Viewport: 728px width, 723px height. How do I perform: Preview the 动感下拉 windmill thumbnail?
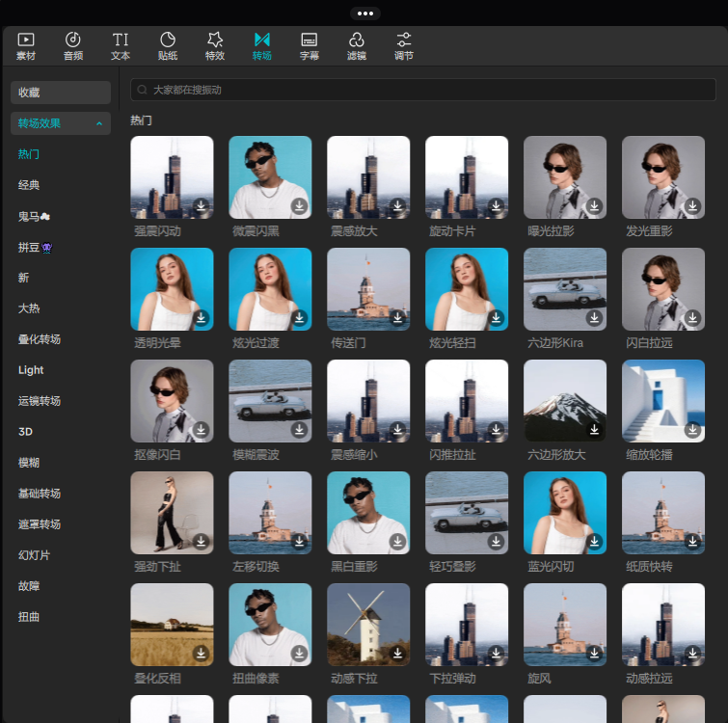368,625
